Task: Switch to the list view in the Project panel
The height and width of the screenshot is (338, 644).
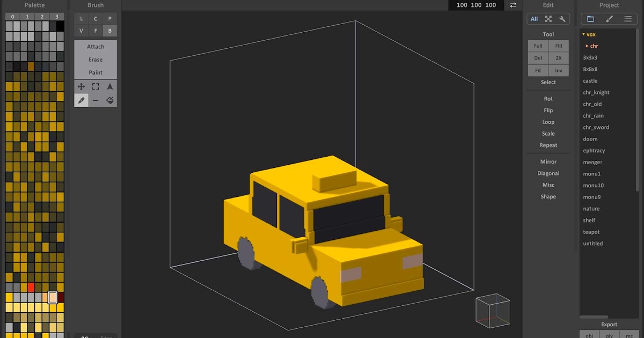Action: point(628,18)
